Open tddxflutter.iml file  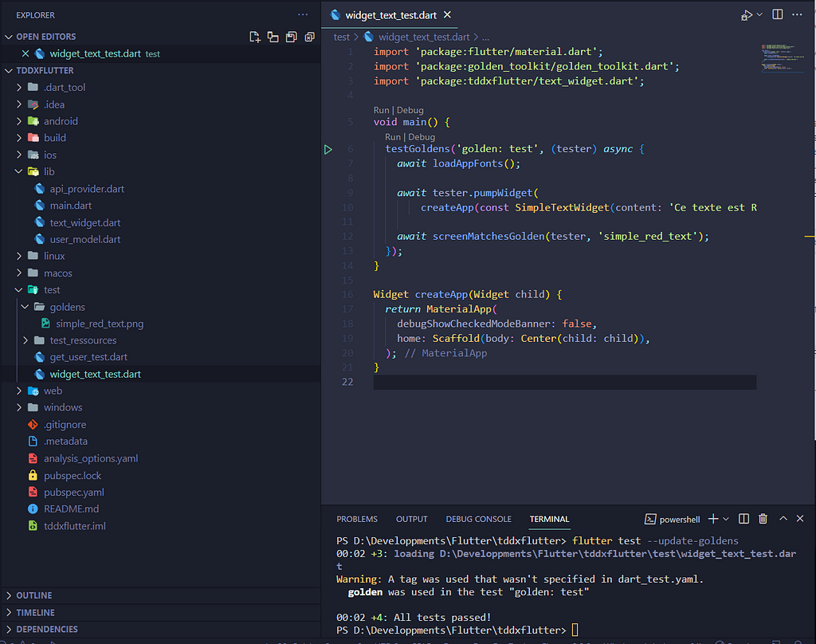160,526
